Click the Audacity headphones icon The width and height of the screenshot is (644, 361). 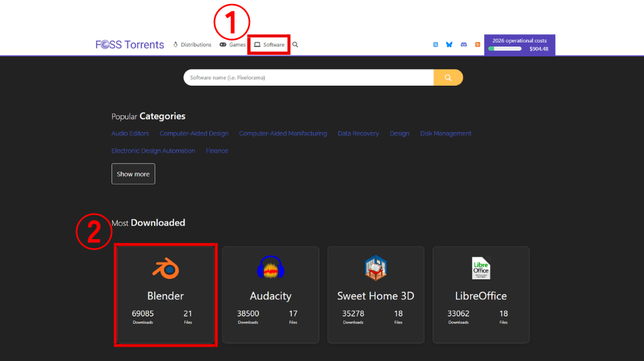point(270,268)
